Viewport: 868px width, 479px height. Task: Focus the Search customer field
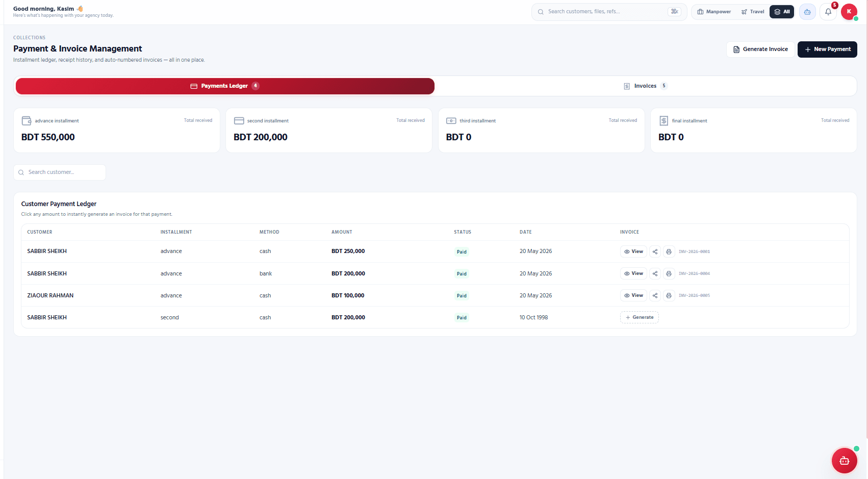click(x=60, y=172)
